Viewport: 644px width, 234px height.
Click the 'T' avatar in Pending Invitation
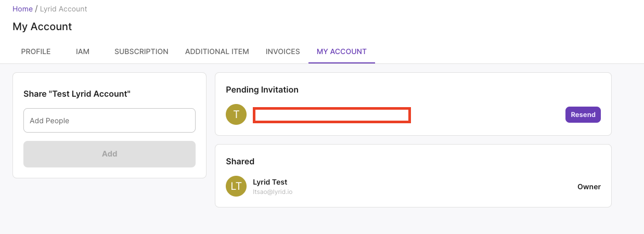(x=236, y=114)
